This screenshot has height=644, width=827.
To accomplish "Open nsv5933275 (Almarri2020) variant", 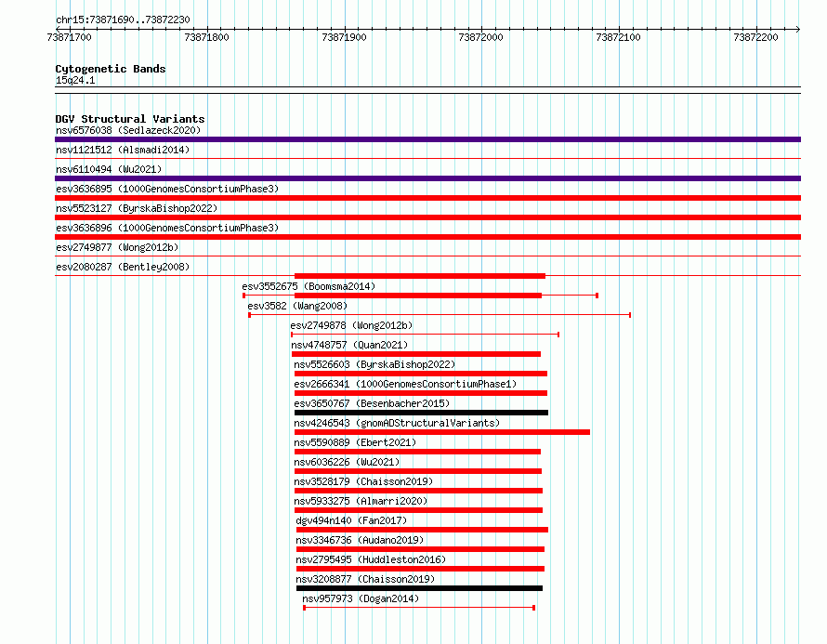I will (361, 501).
